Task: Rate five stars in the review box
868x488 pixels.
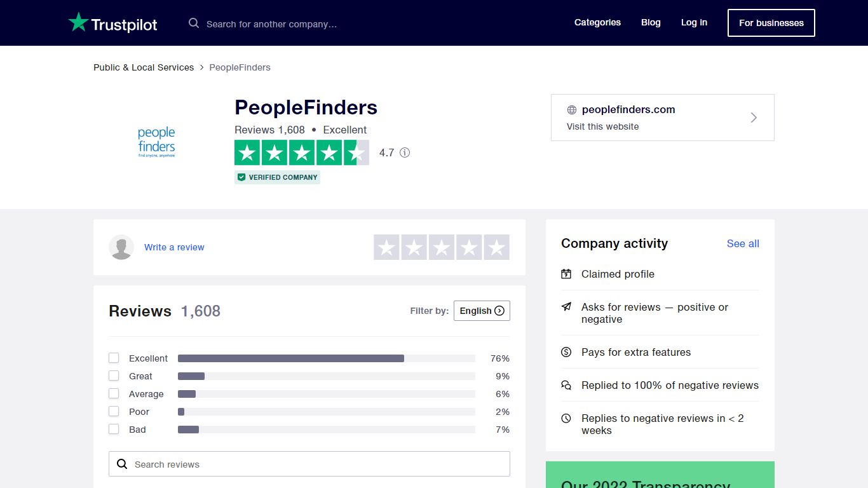Action: click(x=497, y=247)
